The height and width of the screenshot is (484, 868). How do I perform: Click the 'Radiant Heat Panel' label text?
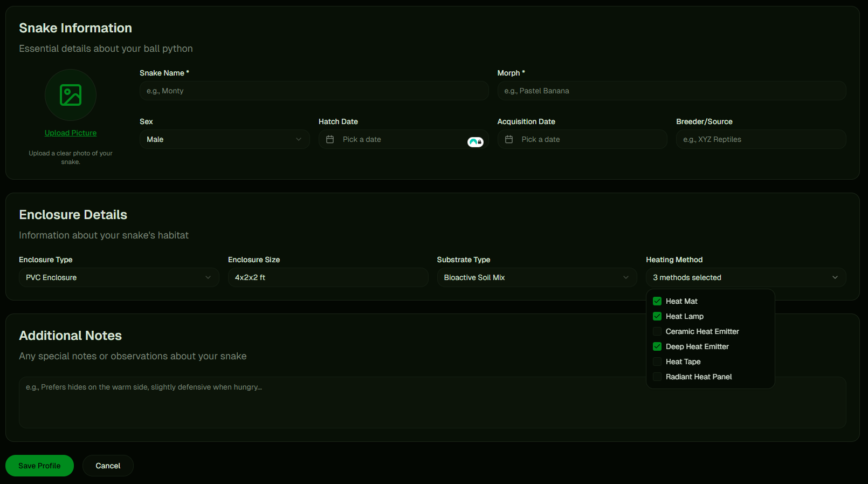click(x=699, y=377)
